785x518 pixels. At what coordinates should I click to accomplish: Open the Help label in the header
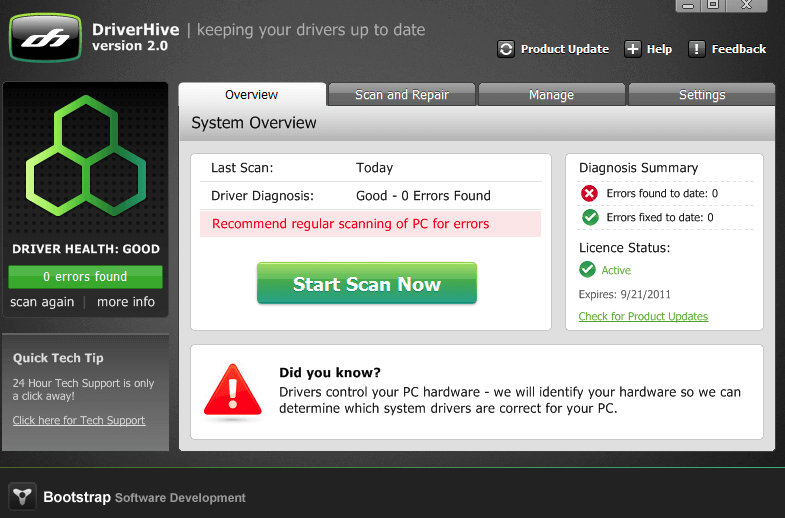click(659, 49)
